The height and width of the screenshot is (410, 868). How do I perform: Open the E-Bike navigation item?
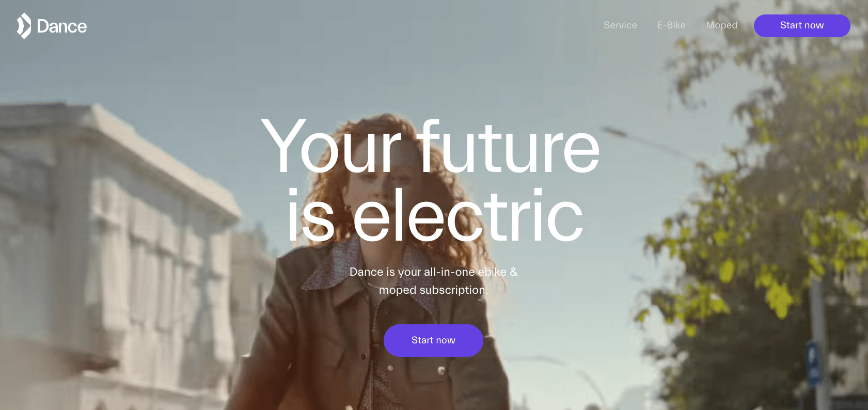671,25
